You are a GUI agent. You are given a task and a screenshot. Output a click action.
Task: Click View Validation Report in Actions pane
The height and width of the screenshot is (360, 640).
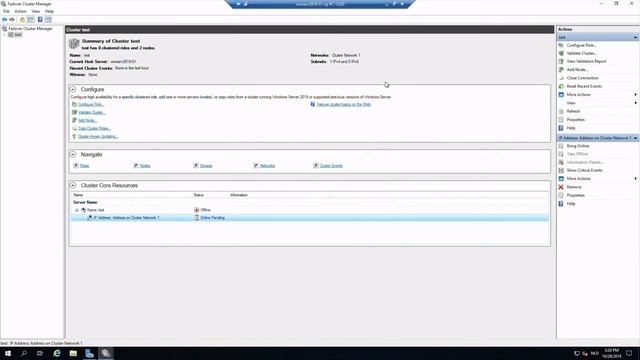click(587, 61)
